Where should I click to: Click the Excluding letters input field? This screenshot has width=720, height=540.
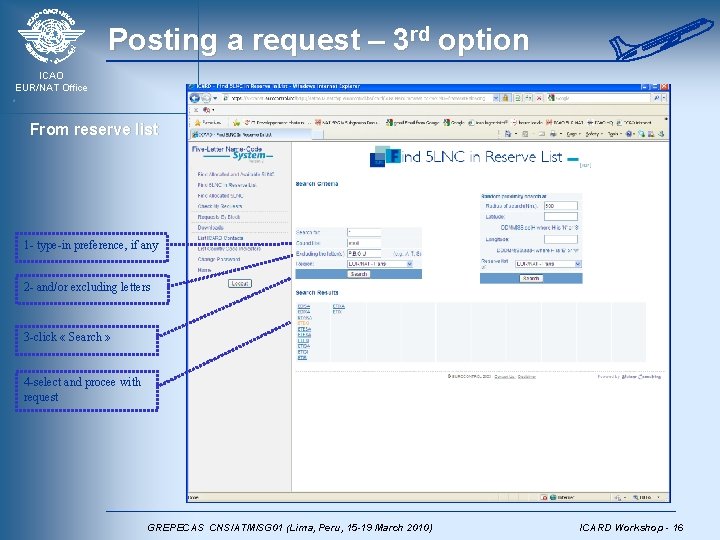[x=364, y=253]
